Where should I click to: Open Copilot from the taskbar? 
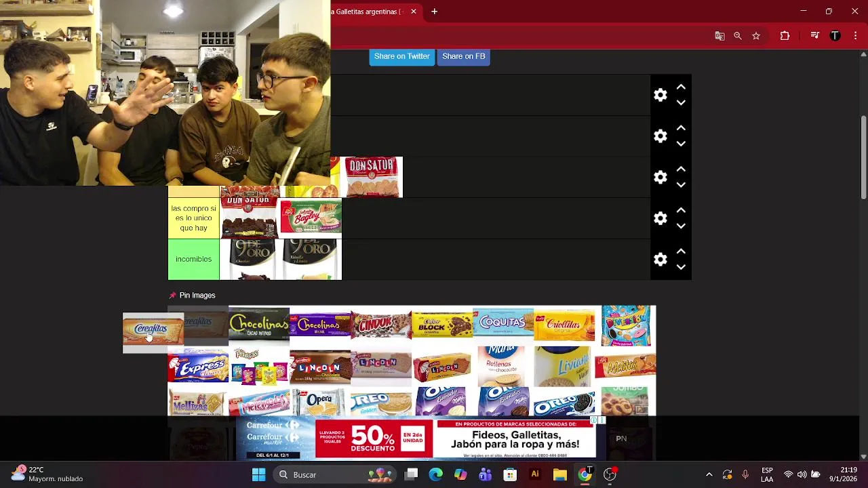click(460, 474)
